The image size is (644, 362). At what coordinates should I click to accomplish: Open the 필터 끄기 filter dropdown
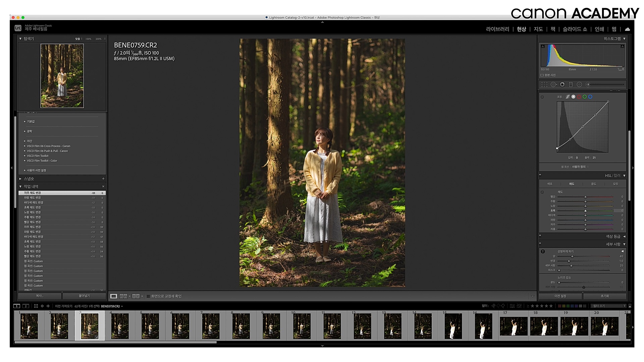tap(608, 306)
